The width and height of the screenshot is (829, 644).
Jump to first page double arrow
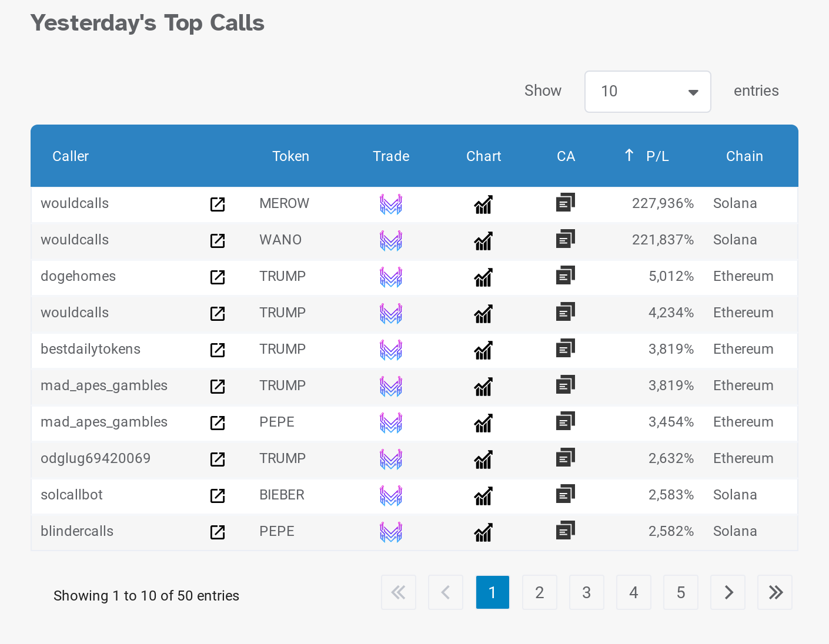(399, 592)
